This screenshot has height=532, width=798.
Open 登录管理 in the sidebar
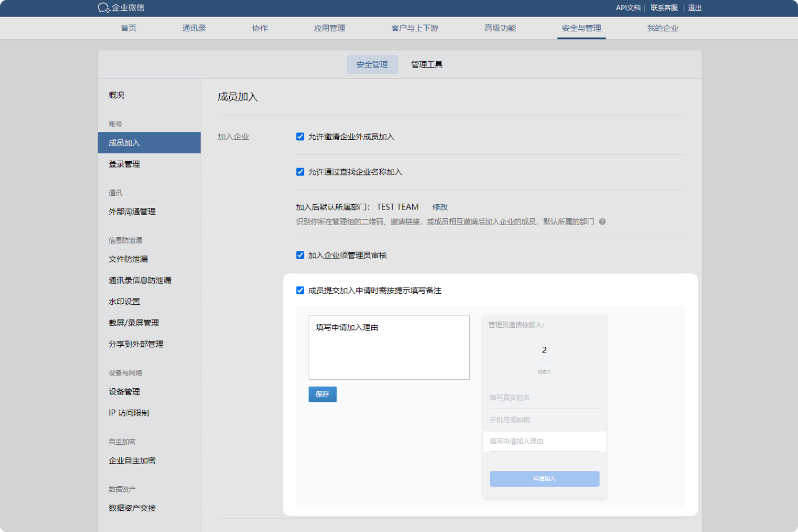[x=124, y=164]
